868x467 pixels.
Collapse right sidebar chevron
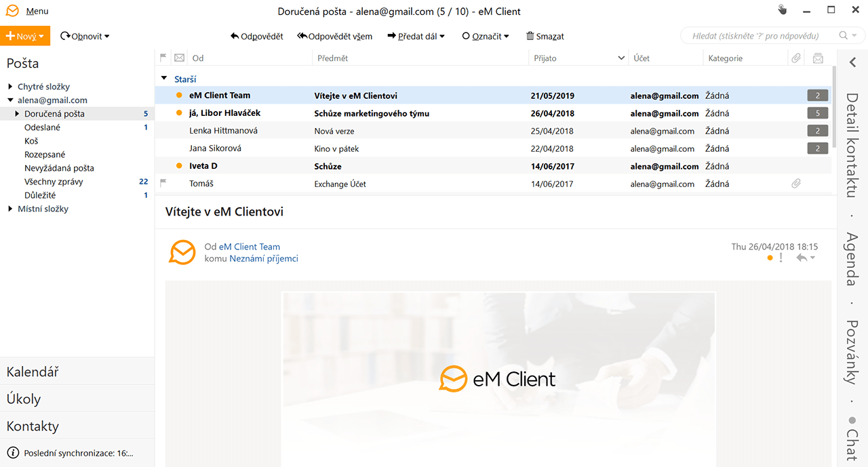(852, 62)
